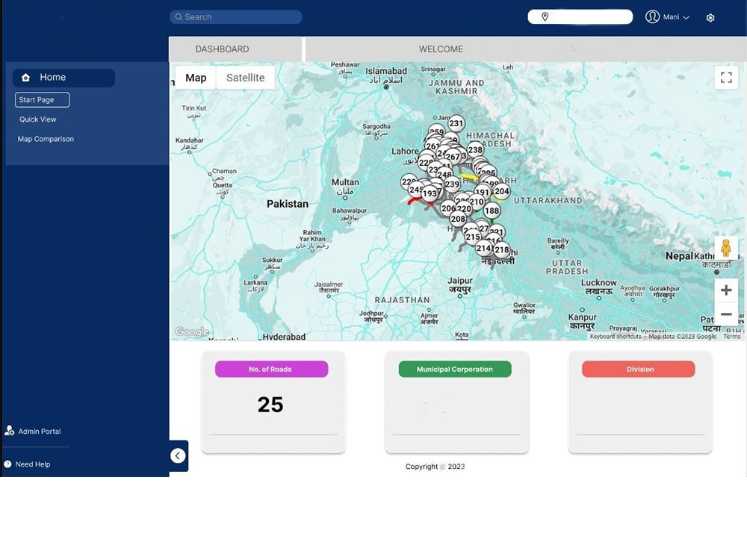747x560 pixels.
Task: Click the Division label
Action: tap(639, 369)
